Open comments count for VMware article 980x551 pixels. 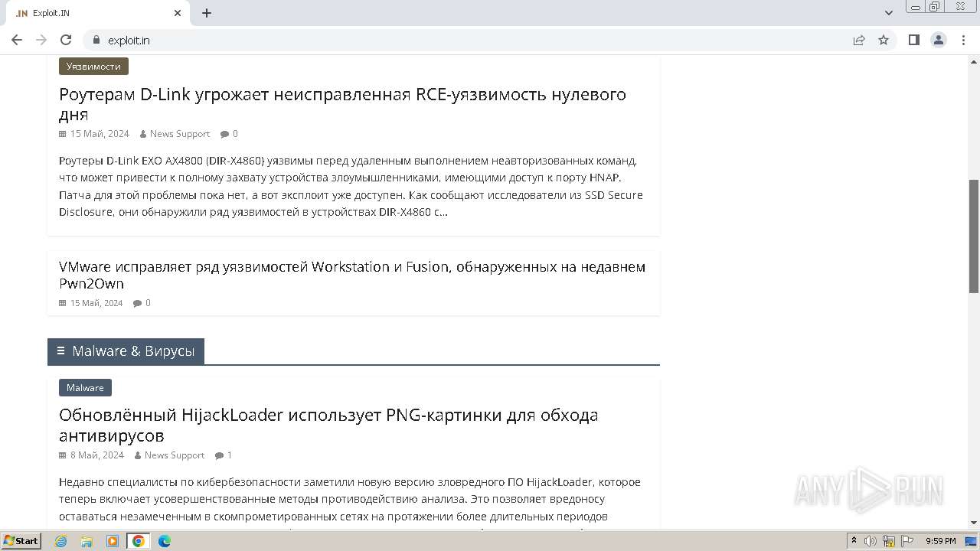pos(142,302)
